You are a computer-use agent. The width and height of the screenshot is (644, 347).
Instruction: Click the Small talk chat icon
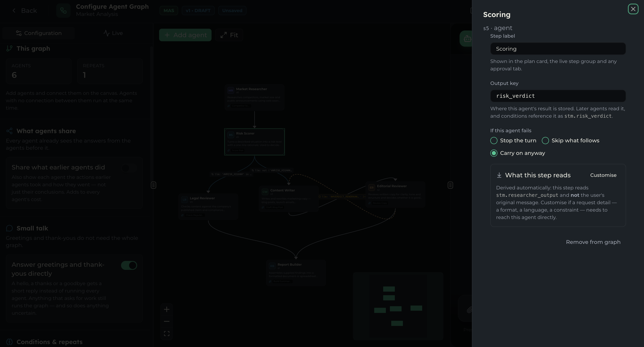(x=9, y=228)
